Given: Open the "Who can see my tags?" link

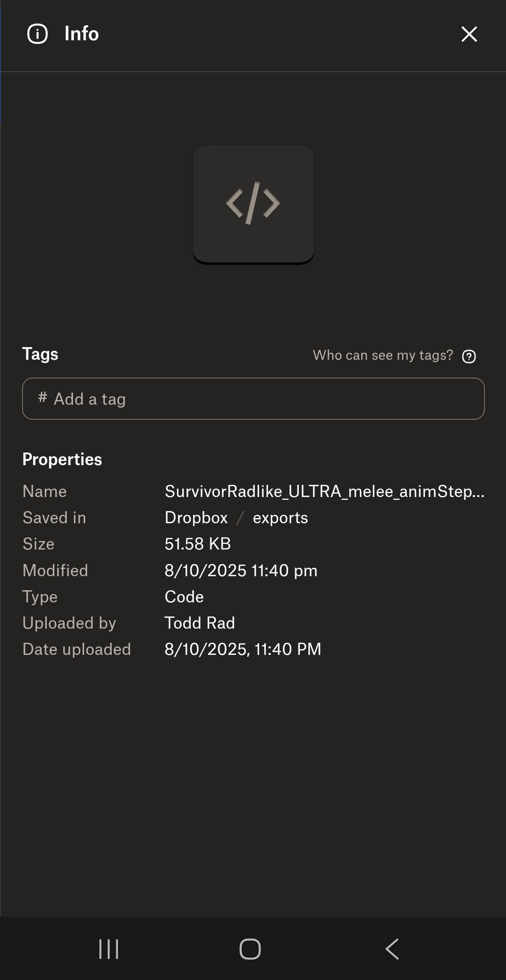Looking at the screenshot, I should 383,356.
